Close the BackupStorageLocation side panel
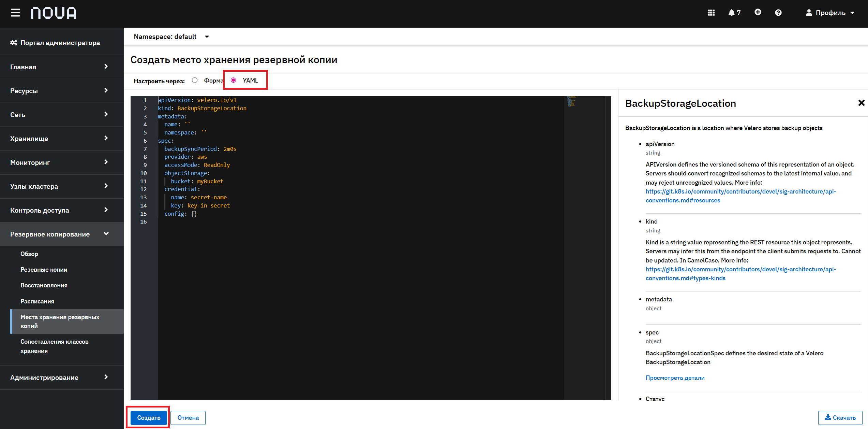This screenshot has height=429, width=868. tap(861, 103)
